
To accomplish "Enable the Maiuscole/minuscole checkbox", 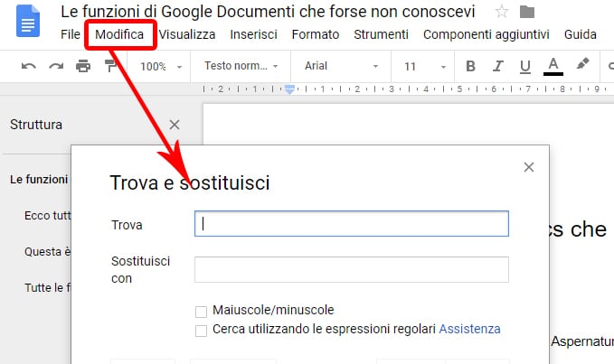I will click(201, 311).
